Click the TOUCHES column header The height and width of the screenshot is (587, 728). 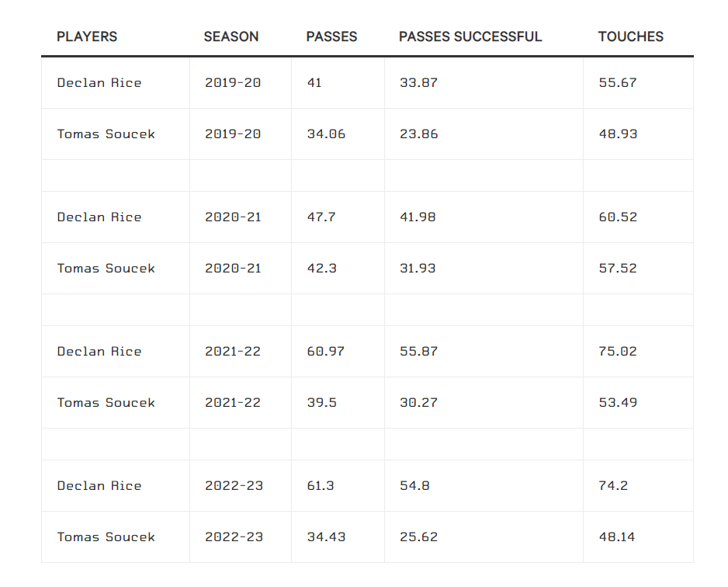pos(630,36)
